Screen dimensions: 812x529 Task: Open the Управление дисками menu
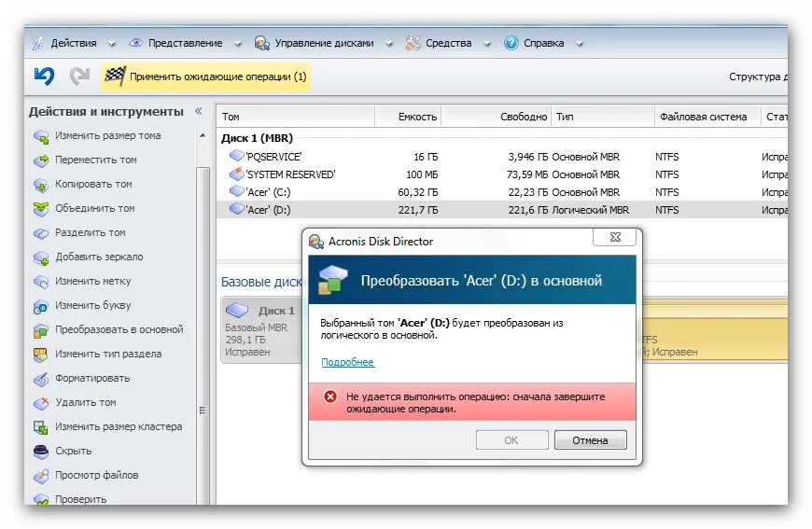324,43
